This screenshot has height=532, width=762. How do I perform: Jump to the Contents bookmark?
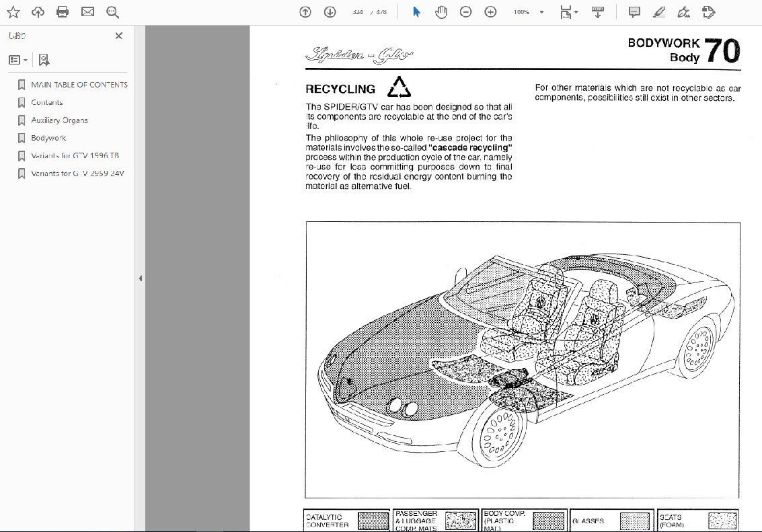46,102
